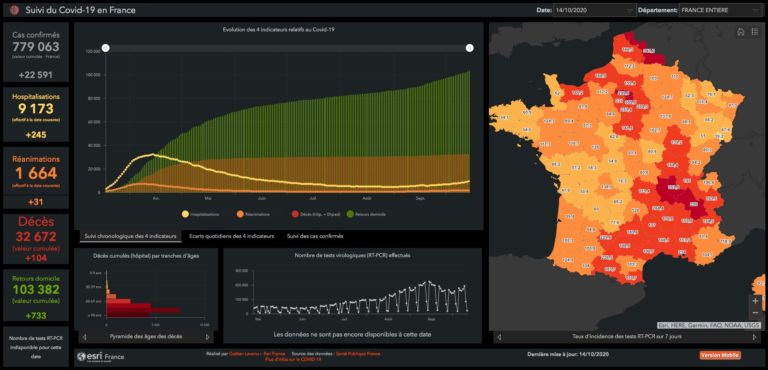This screenshot has height=370, width=768.
Task: Open the Département dropdown
Action: point(721,10)
